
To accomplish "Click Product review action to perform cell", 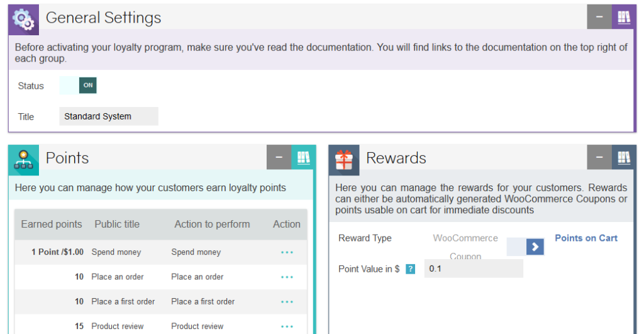I will 197,326.
